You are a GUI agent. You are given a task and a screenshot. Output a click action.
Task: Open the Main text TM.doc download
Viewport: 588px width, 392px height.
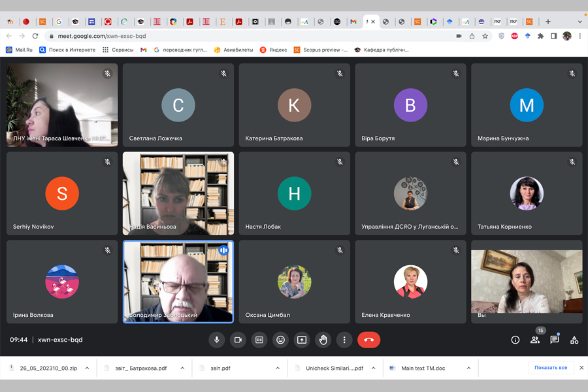(x=422, y=368)
